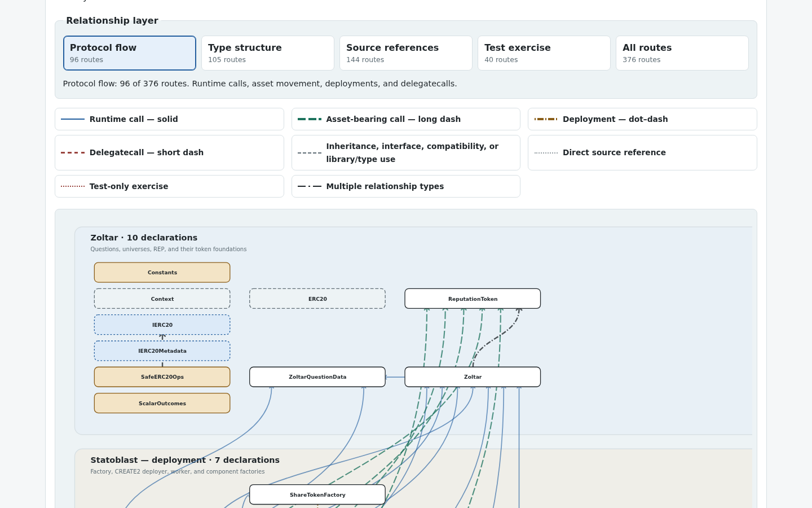Image resolution: width=812 pixels, height=508 pixels.
Task: Click 'Factory, CREATE2 deployer' subtitle
Action: coord(178,471)
